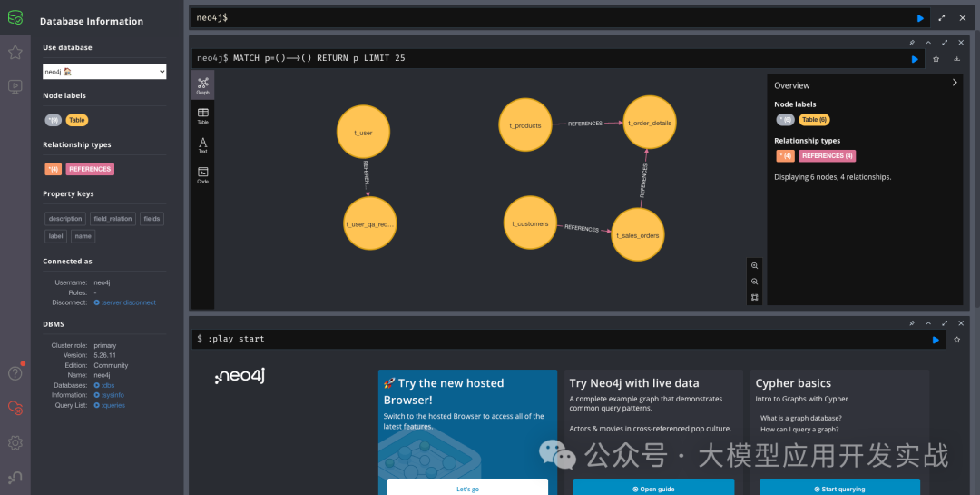Collapse the :play start frame
Image resolution: width=980 pixels, height=495 pixels.
tap(928, 323)
